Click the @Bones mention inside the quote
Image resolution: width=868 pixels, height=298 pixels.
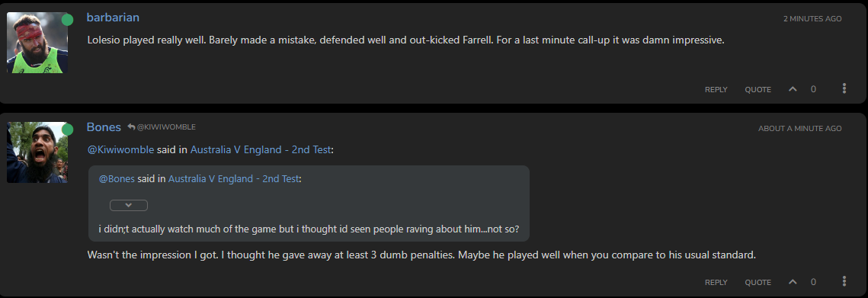pyautogui.click(x=117, y=179)
